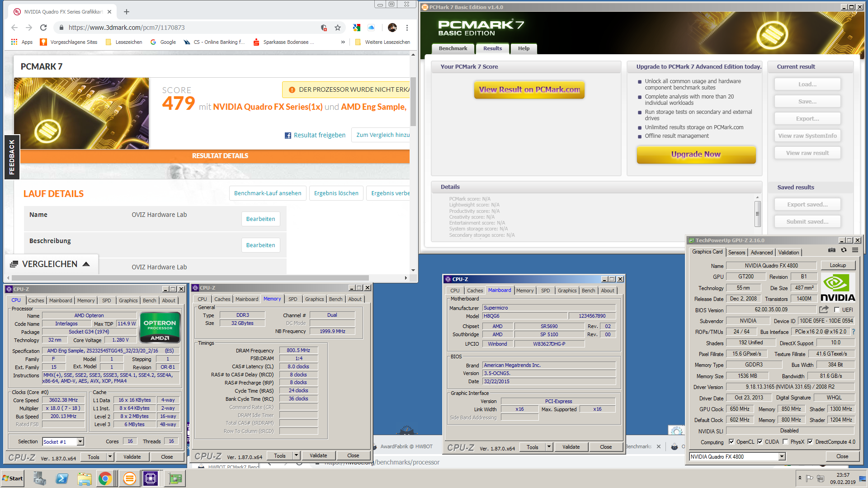Show hidden bookmarks overflow chevron
The image size is (868, 488).
tap(343, 42)
